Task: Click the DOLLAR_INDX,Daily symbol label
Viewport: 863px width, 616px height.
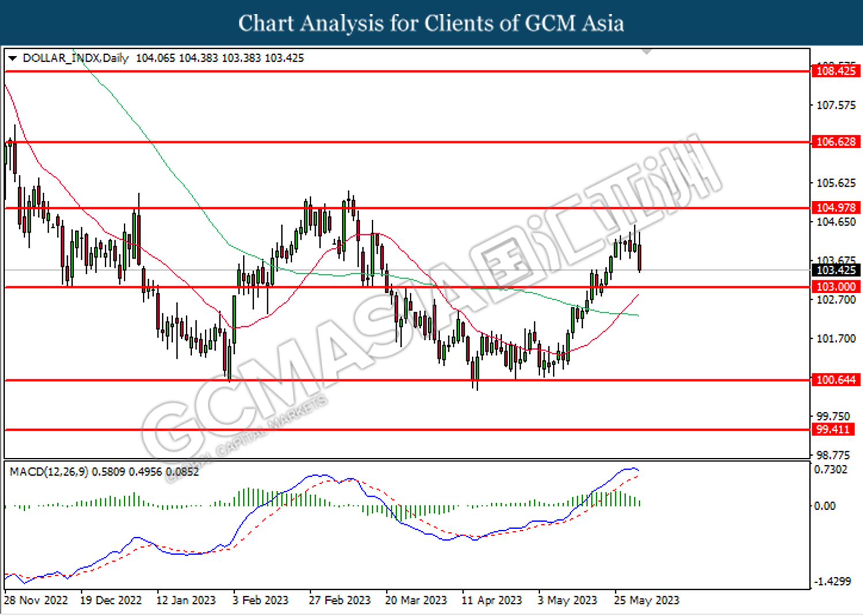Action: tap(75, 58)
